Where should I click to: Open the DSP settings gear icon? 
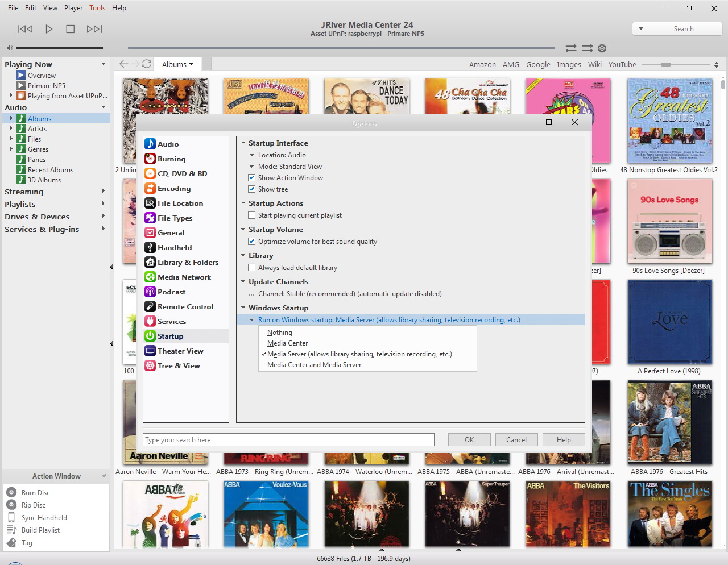click(602, 48)
